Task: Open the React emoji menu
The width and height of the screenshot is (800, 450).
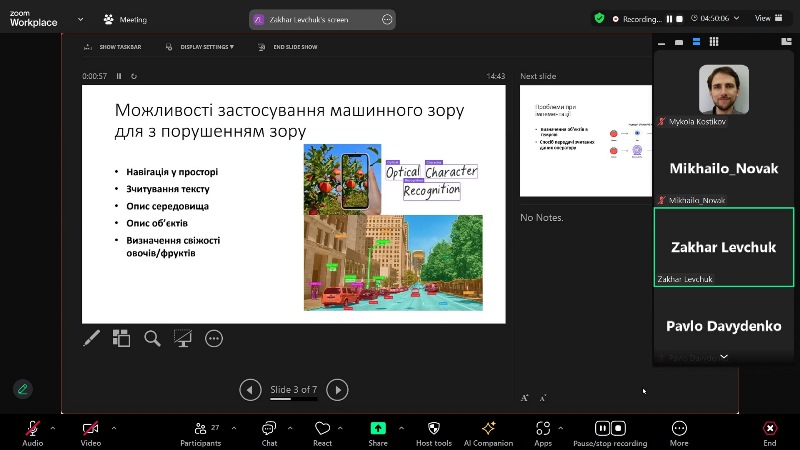Action: point(322,433)
